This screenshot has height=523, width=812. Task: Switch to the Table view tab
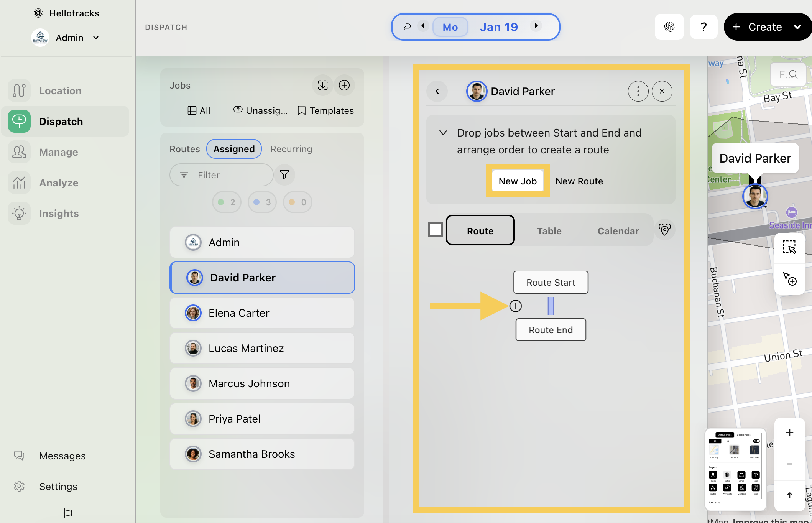tap(549, 231)
